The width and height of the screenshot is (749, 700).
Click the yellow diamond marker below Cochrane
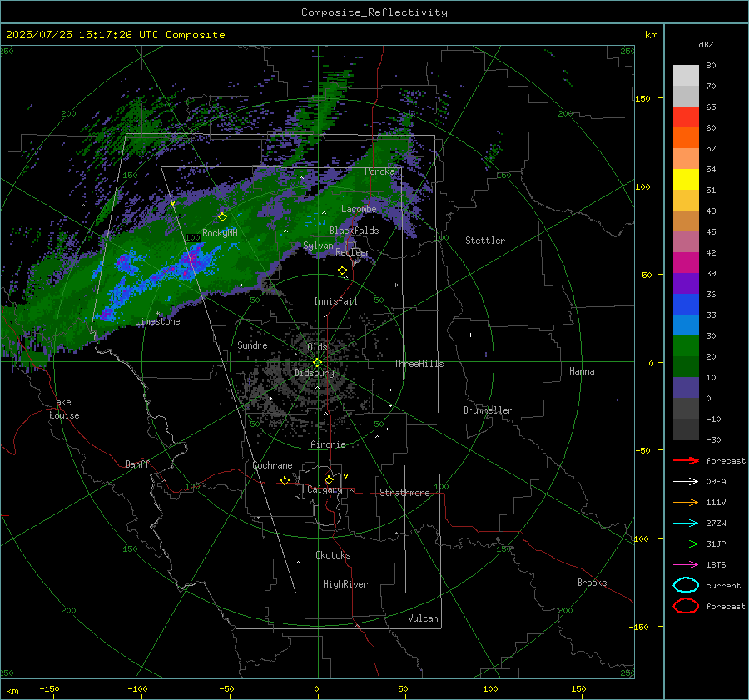click(x=285, y=480)
